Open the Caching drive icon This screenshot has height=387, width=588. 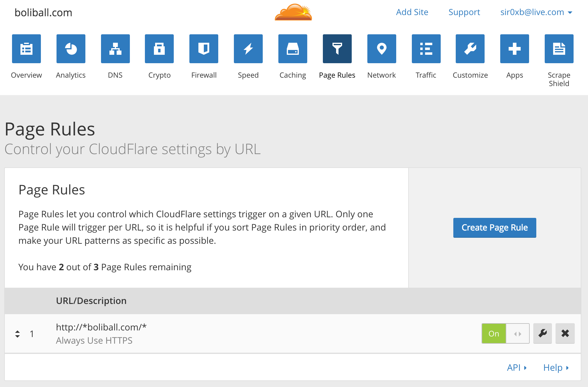tap(293, 49)
